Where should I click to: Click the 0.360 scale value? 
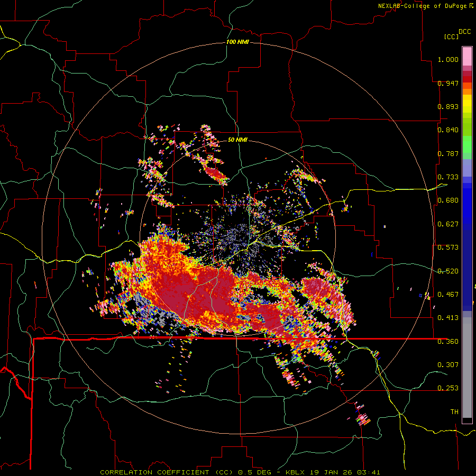[x=448, y=342]
